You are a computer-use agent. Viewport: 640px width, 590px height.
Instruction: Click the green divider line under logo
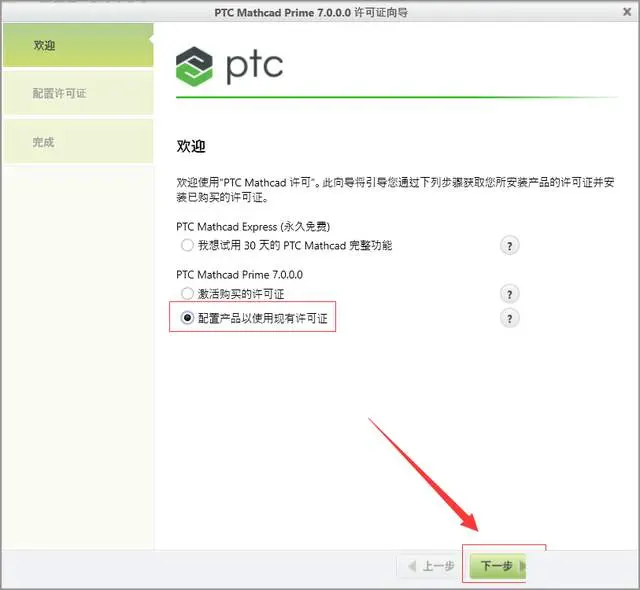pyautogui.click(x=397, y=97)
